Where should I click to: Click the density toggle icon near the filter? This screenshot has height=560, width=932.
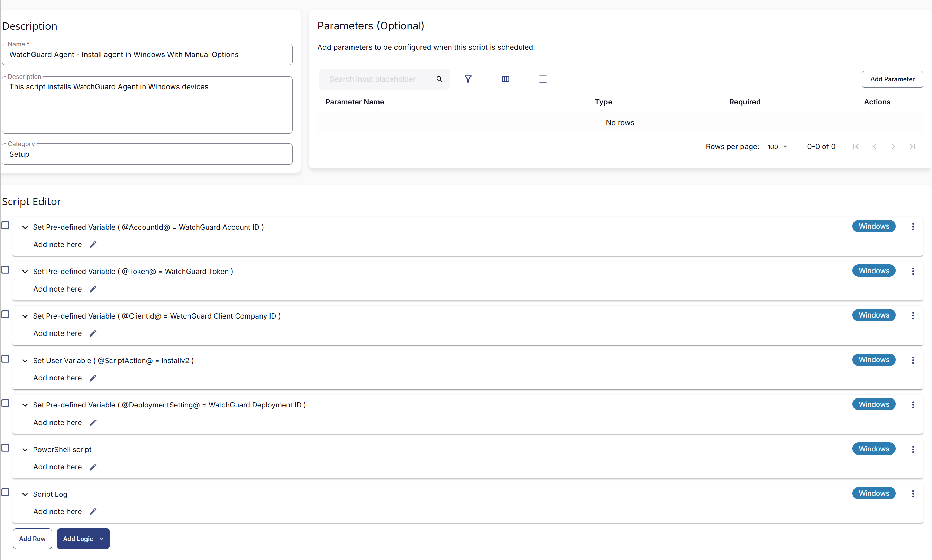(x=543, y=79)
